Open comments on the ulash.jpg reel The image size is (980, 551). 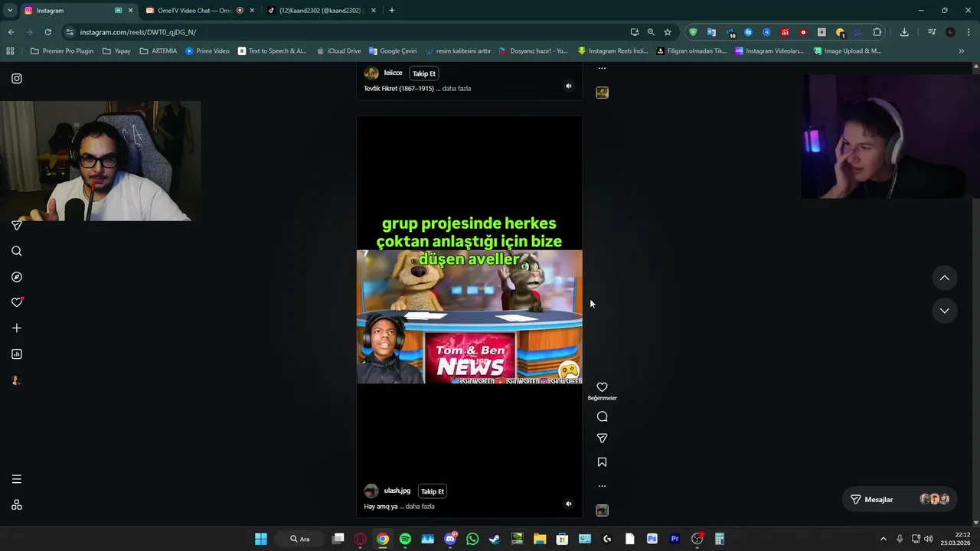point(602,416)
